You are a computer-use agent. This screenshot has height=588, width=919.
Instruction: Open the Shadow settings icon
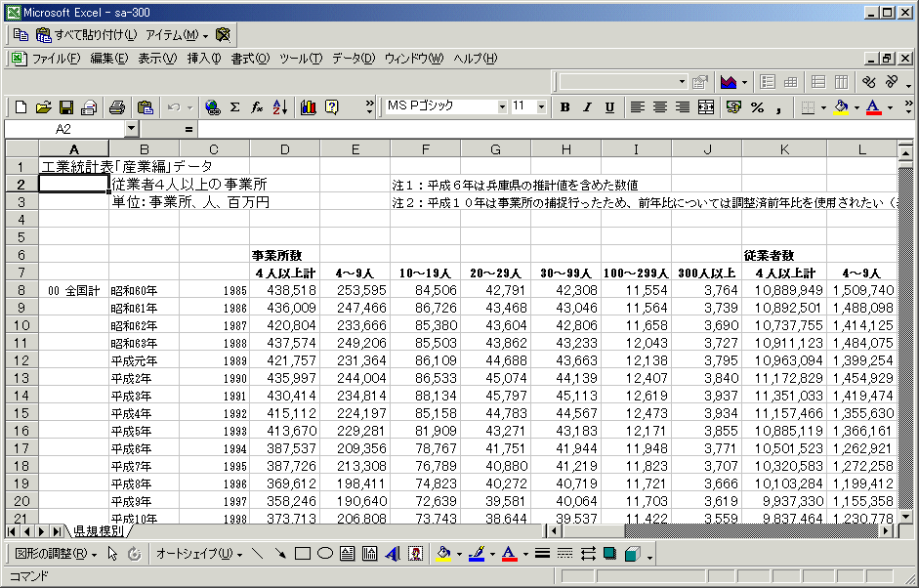click(x=609, y=554)
